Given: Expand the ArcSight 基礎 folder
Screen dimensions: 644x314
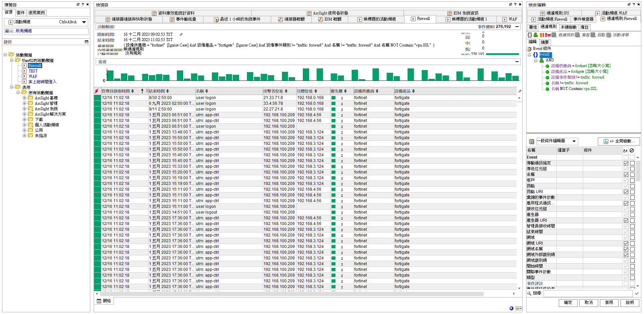Looking at the screenshot, I should tap(25, 98).
